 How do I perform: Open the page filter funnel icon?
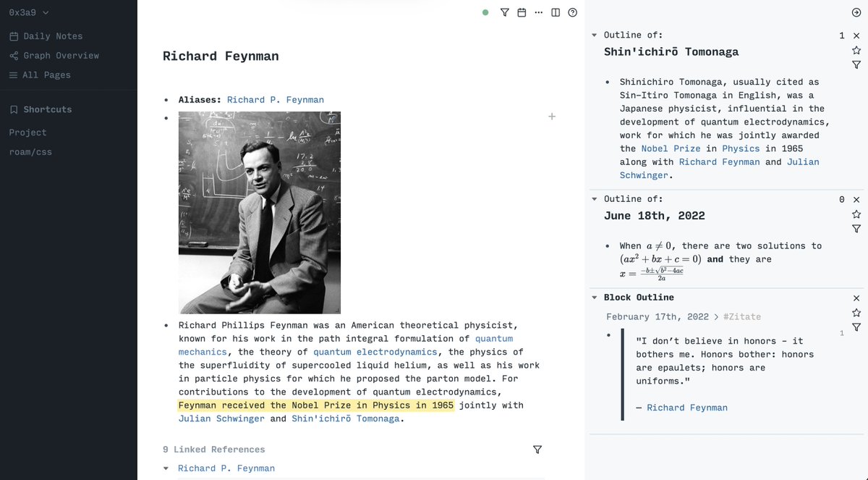pyautogui.click(x=504, y=12)
